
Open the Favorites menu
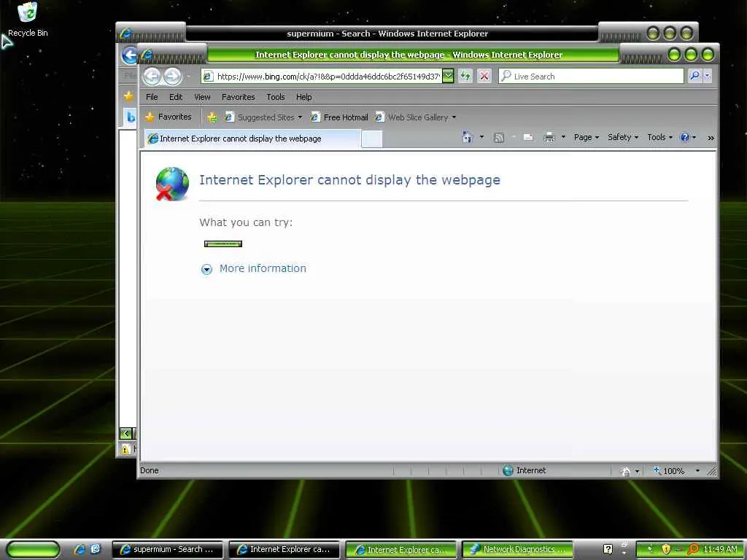(239, 97)
